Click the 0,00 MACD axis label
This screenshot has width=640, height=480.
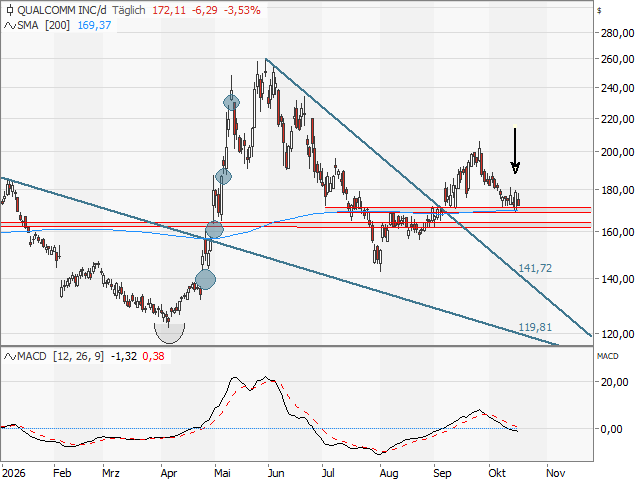point(611,429)
